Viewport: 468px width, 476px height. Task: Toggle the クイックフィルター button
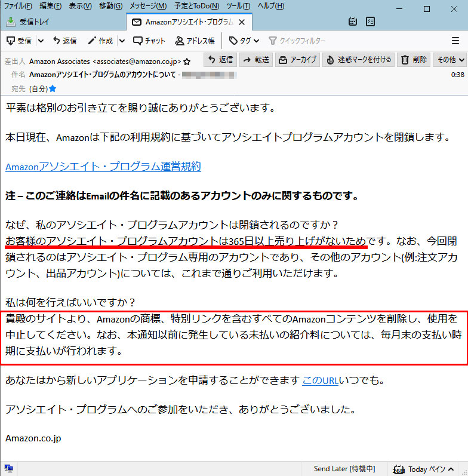point(297,41)
